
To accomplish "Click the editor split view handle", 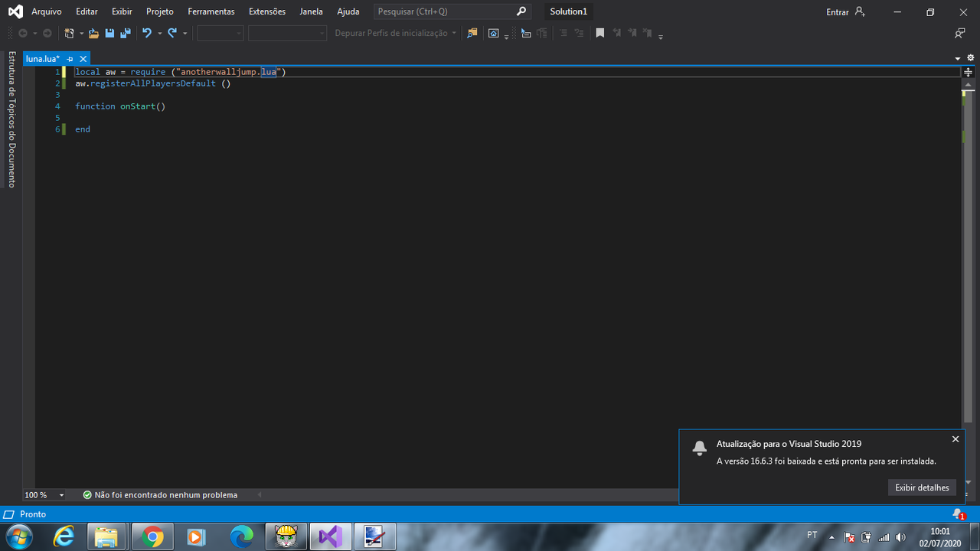I will coord(968,72).
